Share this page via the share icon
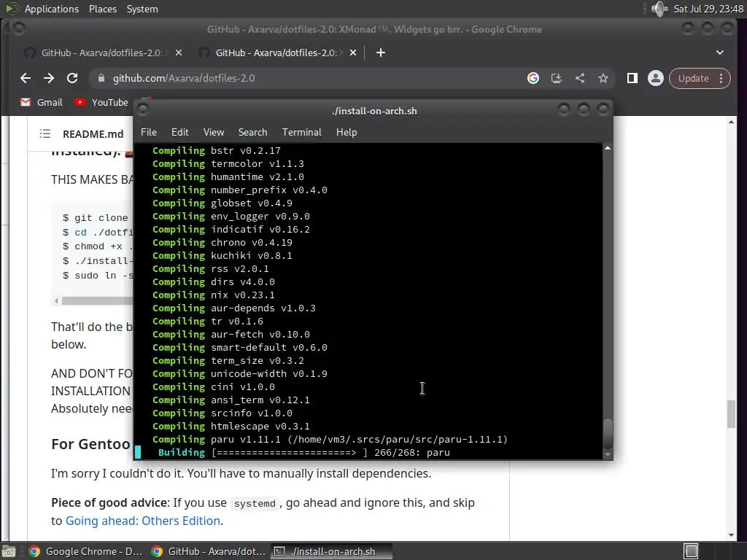Screen dimensions: 747x560 (580, 78)
